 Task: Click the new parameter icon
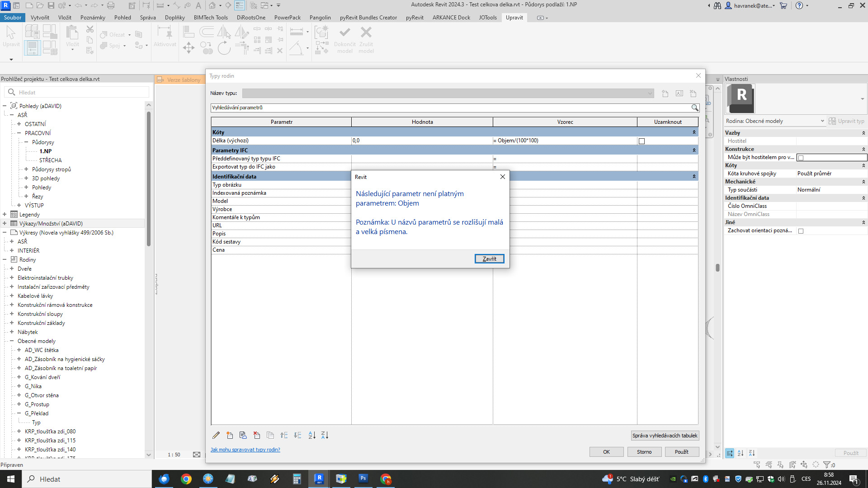[230, 435]
